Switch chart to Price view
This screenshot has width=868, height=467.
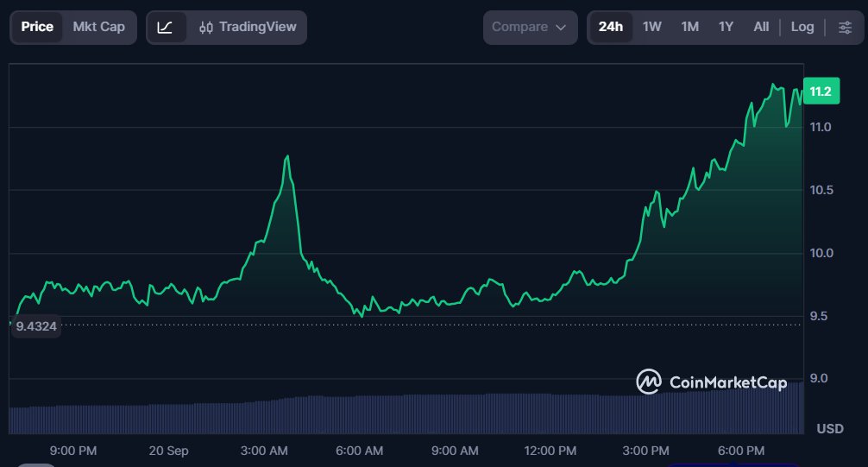(x=37, y=27)
